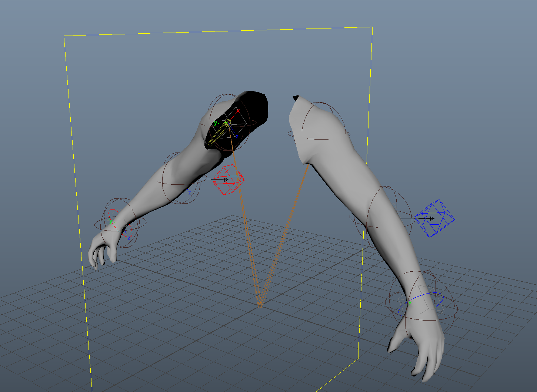Click the red circle wrist control

[120, 223]
